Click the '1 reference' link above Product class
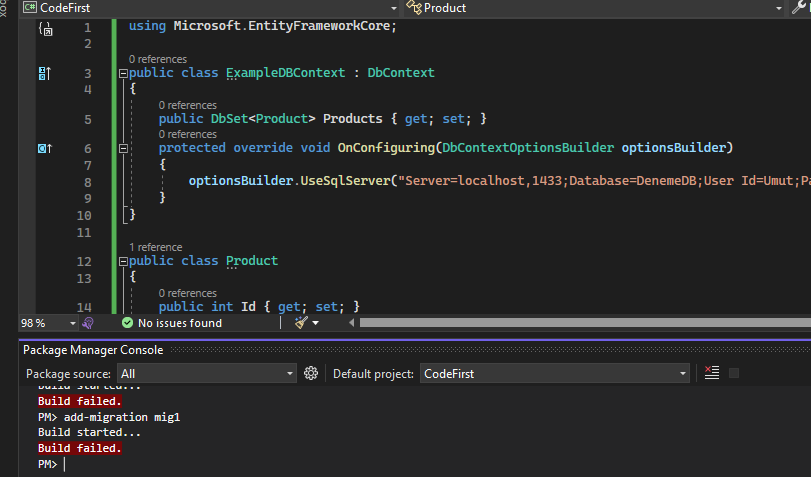The image size is (811, 477). click(156, 247)
